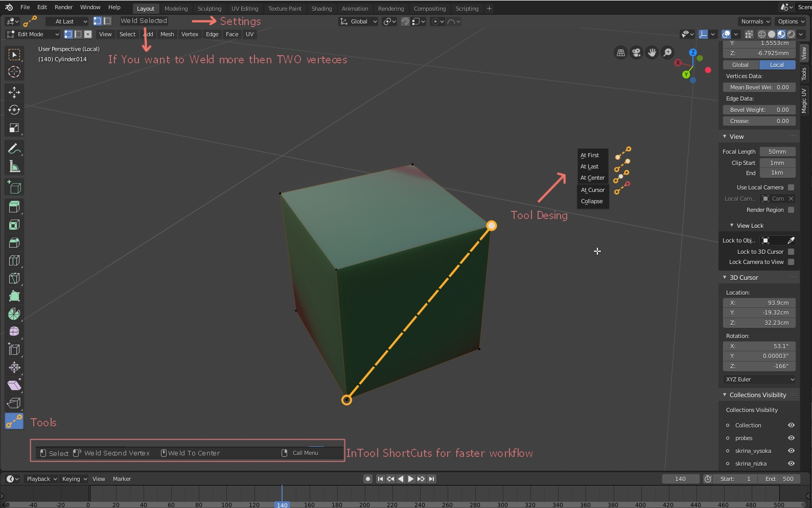Switch to the Sculpting workspace tab
Image resolution: width=812 pixels, height=508 pixels.
[x=210, y=9]
